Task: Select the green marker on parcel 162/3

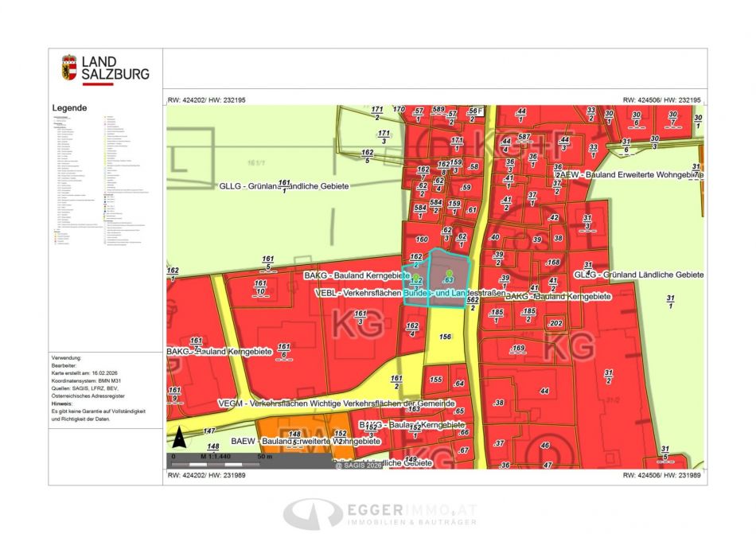Action: pos(415,276)
